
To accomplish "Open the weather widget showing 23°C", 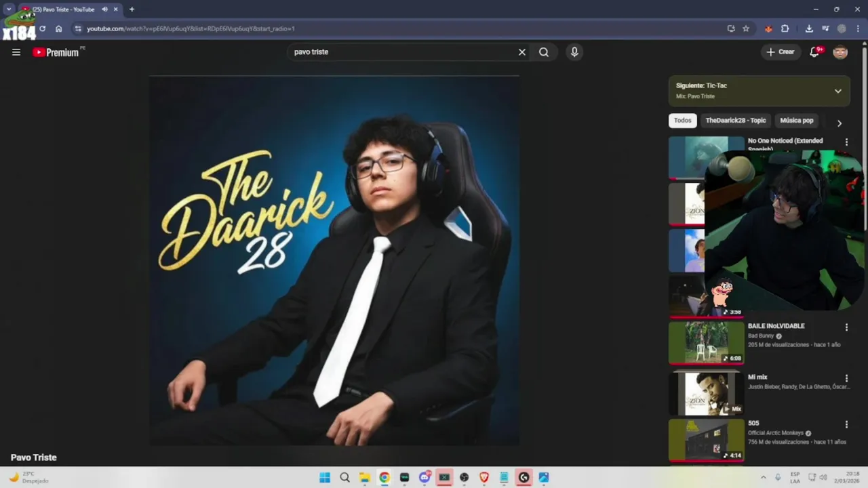I will tap(28, 477).
